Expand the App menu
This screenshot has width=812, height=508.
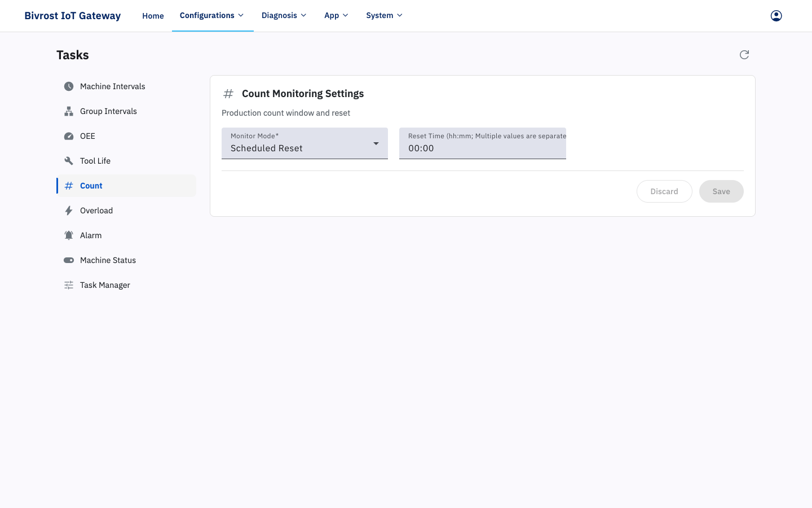coord(337,15)
